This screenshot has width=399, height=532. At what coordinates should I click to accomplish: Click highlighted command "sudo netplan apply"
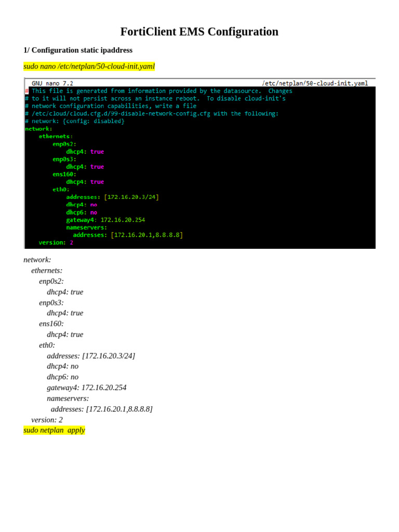click(x=54, y=430)
